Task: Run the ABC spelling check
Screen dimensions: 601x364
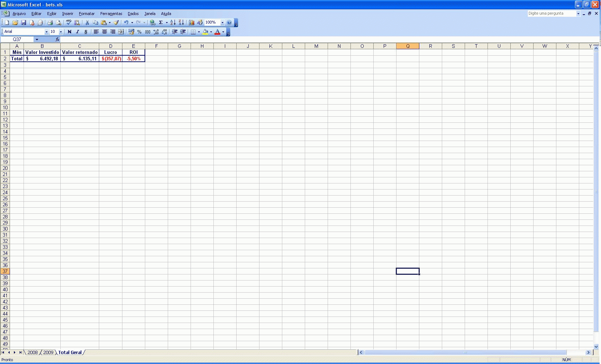Action: click(69, 22)
